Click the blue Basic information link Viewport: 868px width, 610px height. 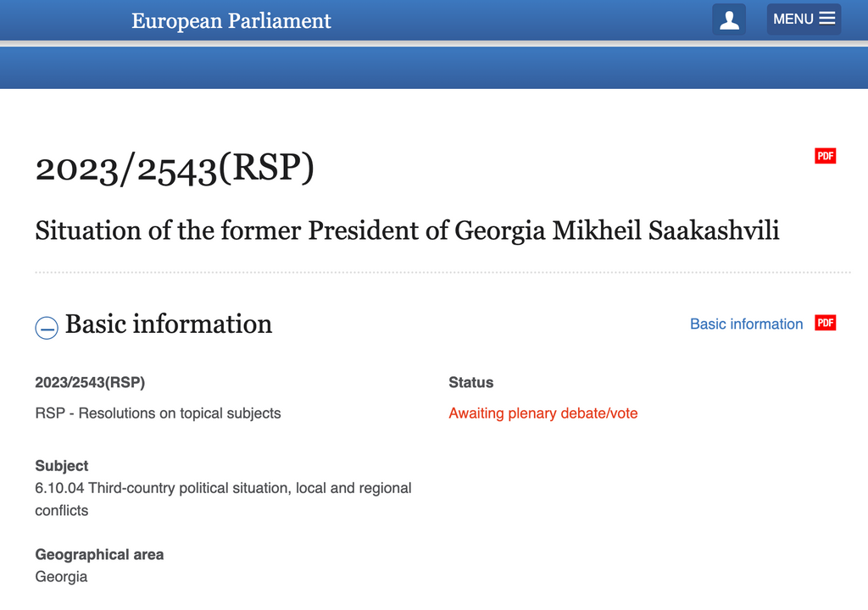click(746, 324)
